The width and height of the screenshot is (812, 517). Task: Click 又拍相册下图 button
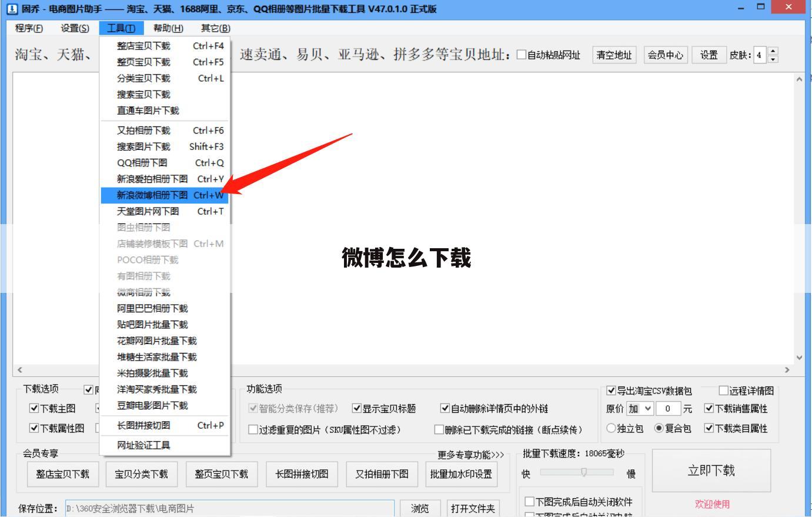pyautogui.click(x=382, y=474)
